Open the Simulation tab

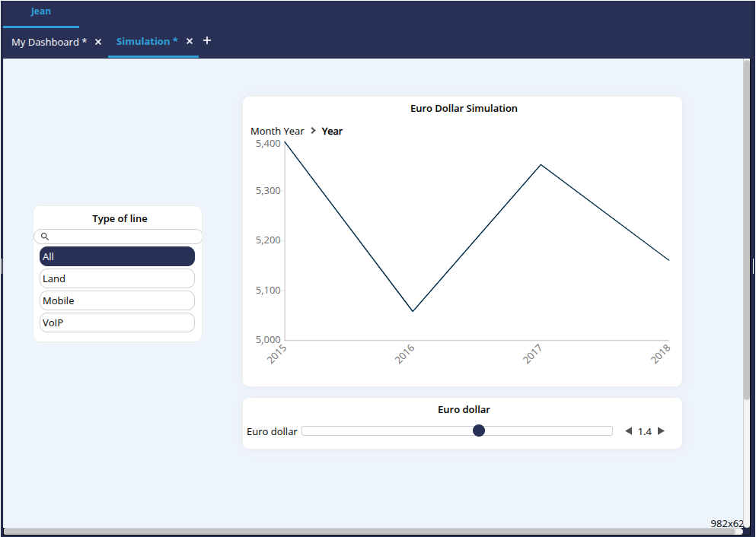tap(147, 41)
